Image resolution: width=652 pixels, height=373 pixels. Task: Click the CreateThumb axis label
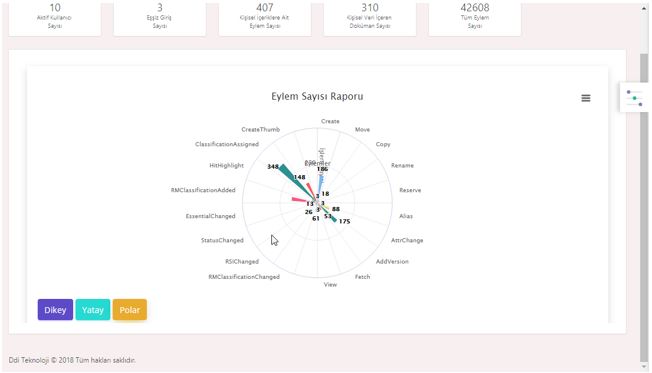tap(261, 129)
